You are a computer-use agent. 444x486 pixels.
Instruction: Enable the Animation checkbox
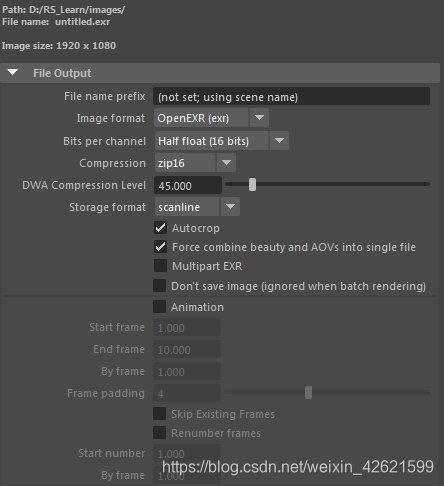[159, 307]
